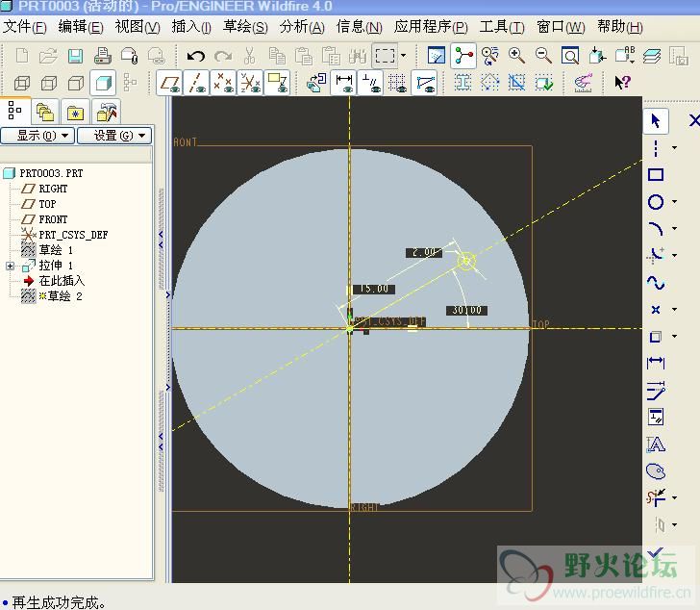
Task: Expand the arc tool flyout arrow
Action: point(675,229)
